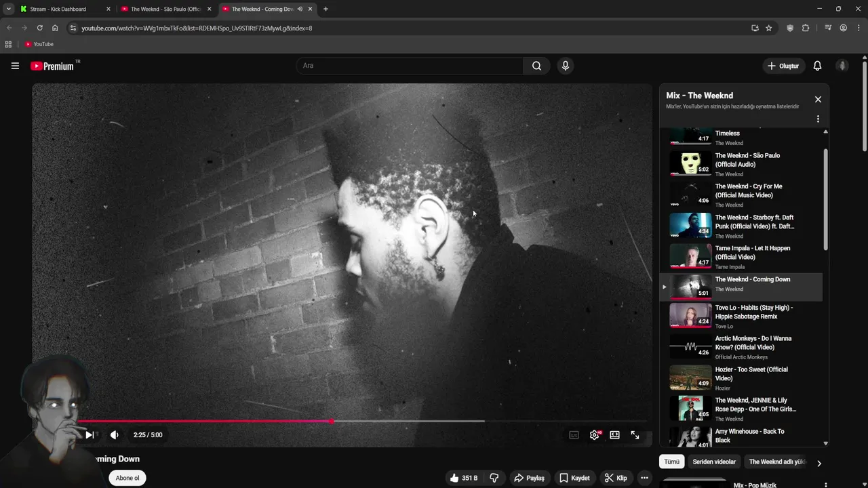Share the video with Paylaş
This screenshot has height=488, width=868.
(529, 478)
